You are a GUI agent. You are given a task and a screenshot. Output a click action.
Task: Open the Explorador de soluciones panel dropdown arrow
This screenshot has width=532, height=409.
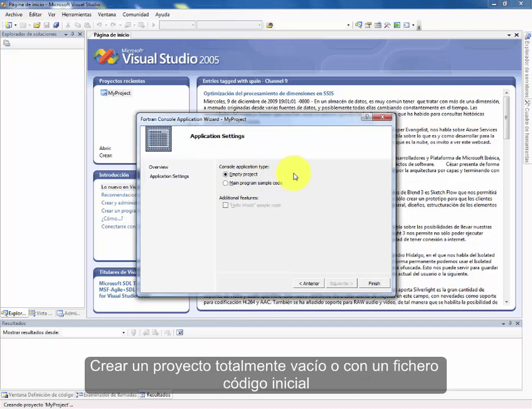click(66, 35)
